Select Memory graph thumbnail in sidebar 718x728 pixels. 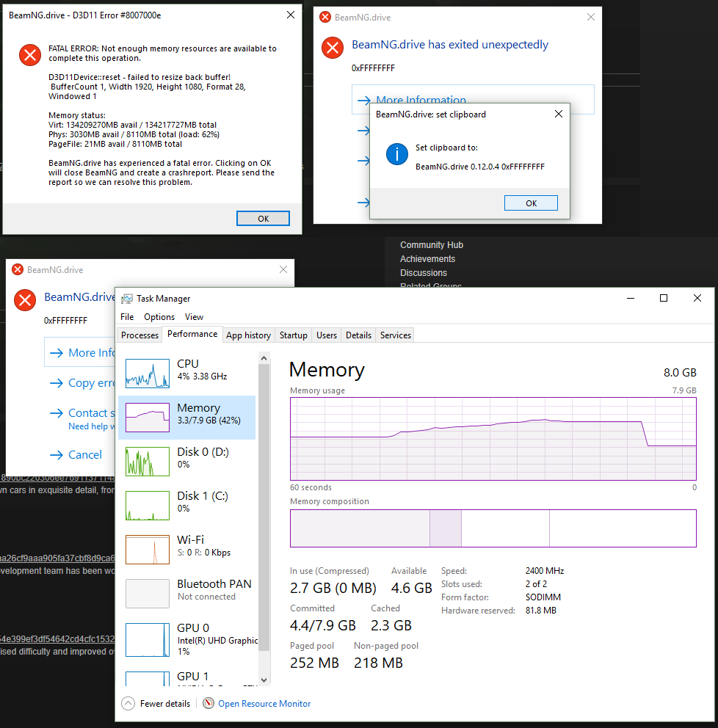click(x=148, y=418)
